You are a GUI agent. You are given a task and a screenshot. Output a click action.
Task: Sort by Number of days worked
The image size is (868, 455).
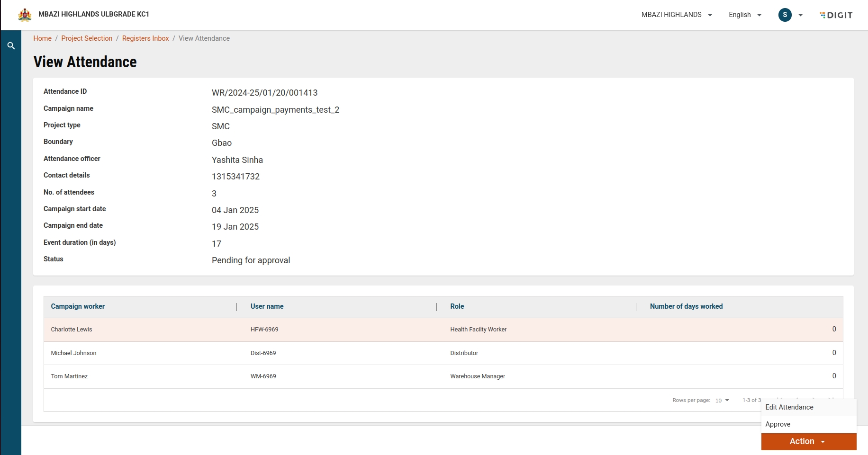(686, 306)
